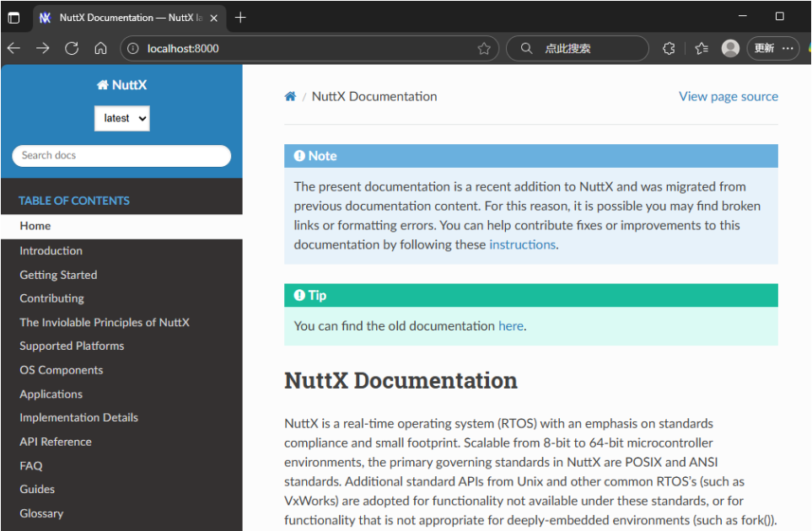Click the browser forward arrow
The width and height of the screenshot is (812, 531).
(42, 48)
